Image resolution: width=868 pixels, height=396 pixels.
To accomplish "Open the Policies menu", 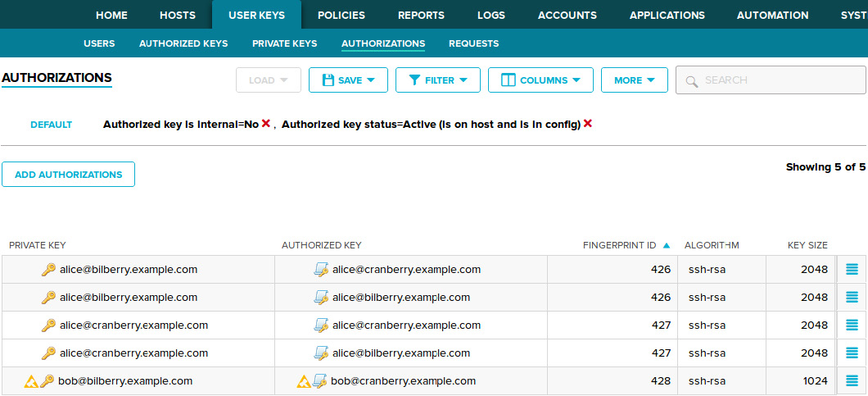I will point(341,15).
